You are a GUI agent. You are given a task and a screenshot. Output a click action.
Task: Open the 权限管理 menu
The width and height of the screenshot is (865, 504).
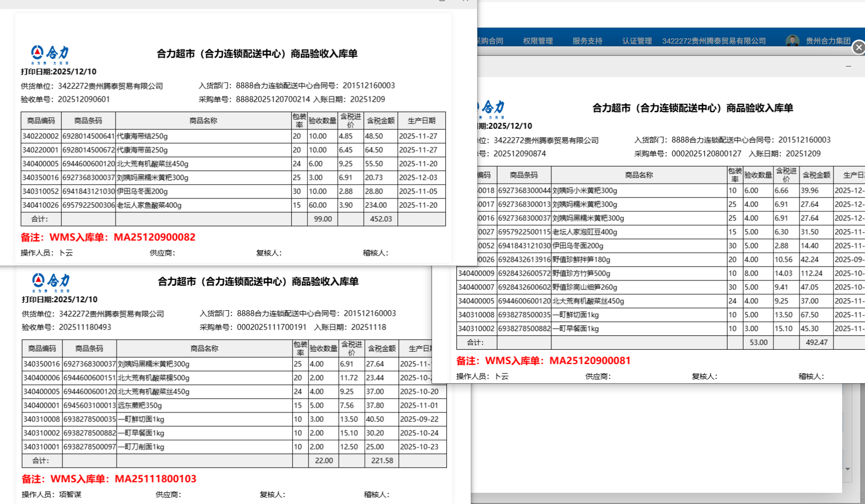pos(537,41)
